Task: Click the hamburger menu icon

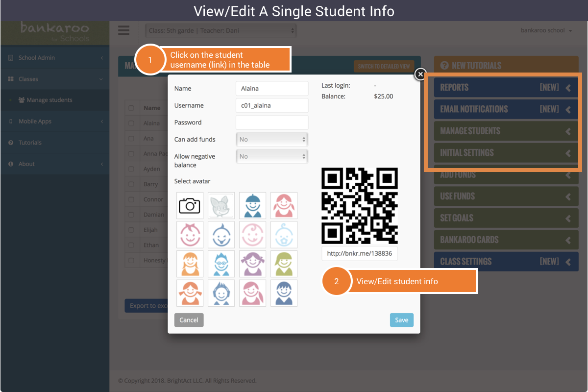Action: [124, 30]
